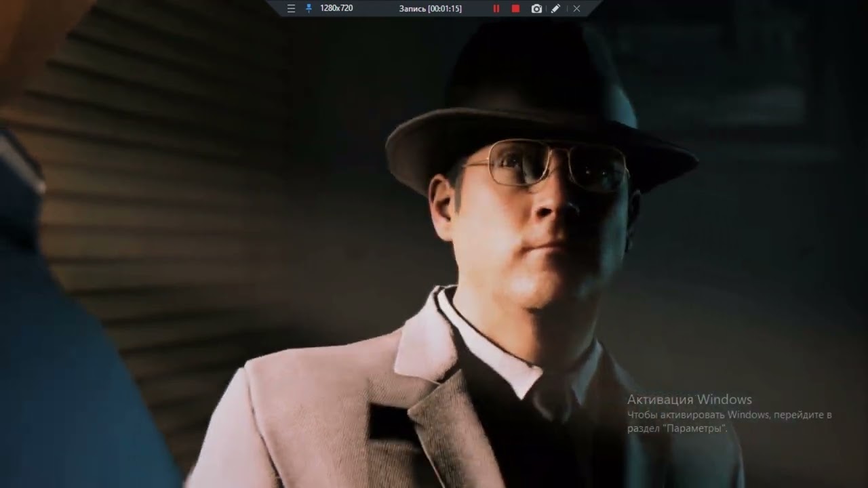Open the recorder hamburger menu
This screenshot has height=488, width=868.
291,9
